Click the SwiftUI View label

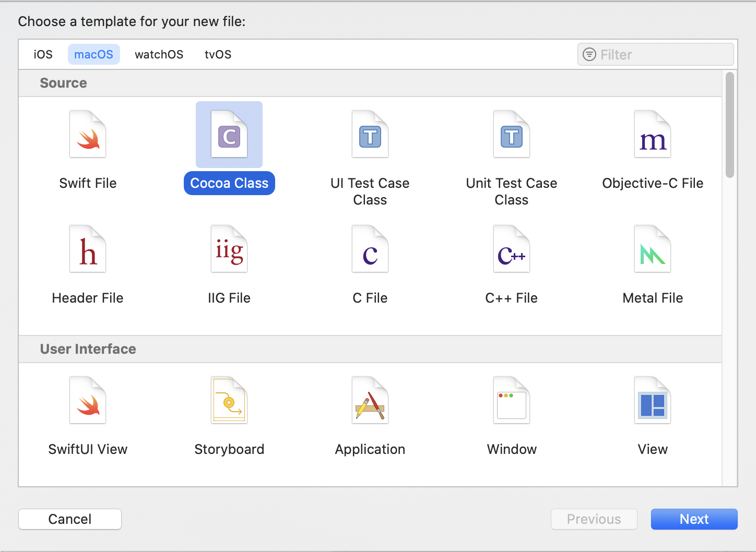[88, 449]
